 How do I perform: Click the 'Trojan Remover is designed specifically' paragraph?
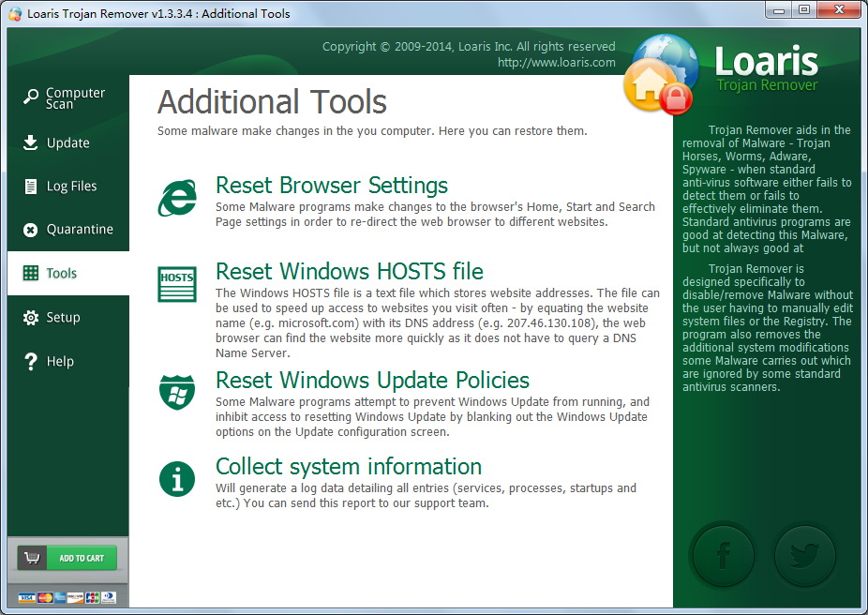768,328
